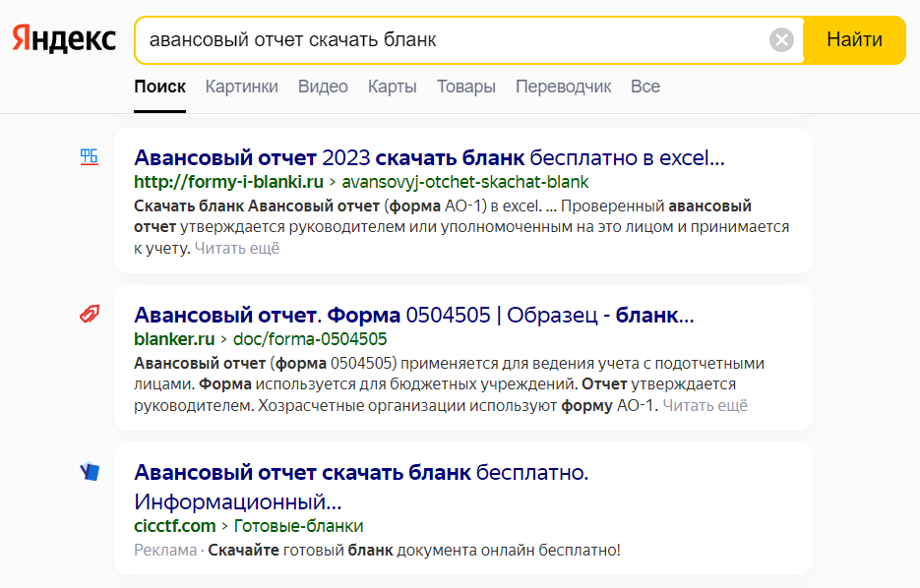
Task: Switch to the Видео tab
Action: click(x=323, y=87)
